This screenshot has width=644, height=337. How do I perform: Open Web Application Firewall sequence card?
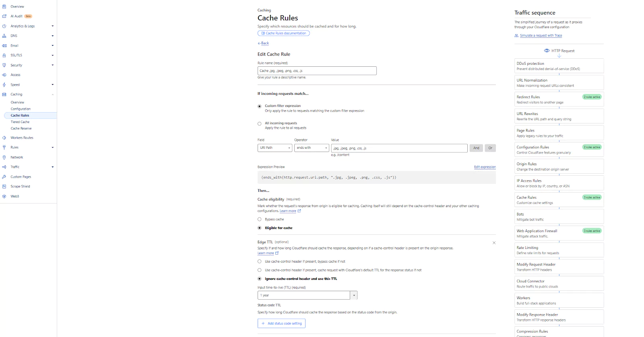(559, 233)
